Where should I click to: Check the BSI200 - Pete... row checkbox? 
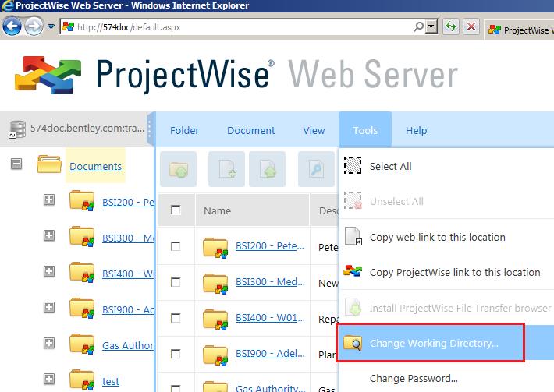pyautogui.click(x=176, y=246)
